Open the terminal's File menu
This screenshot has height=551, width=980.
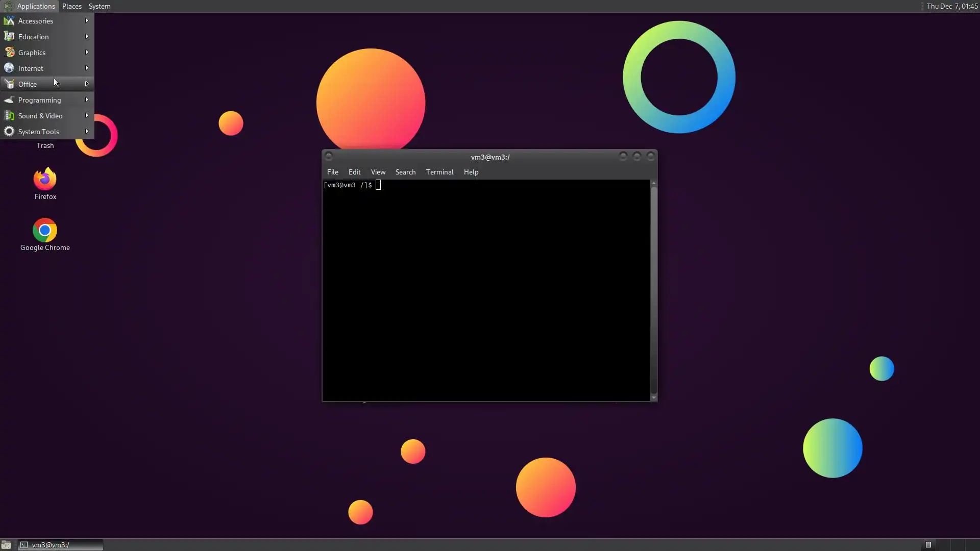coord(332,172)
